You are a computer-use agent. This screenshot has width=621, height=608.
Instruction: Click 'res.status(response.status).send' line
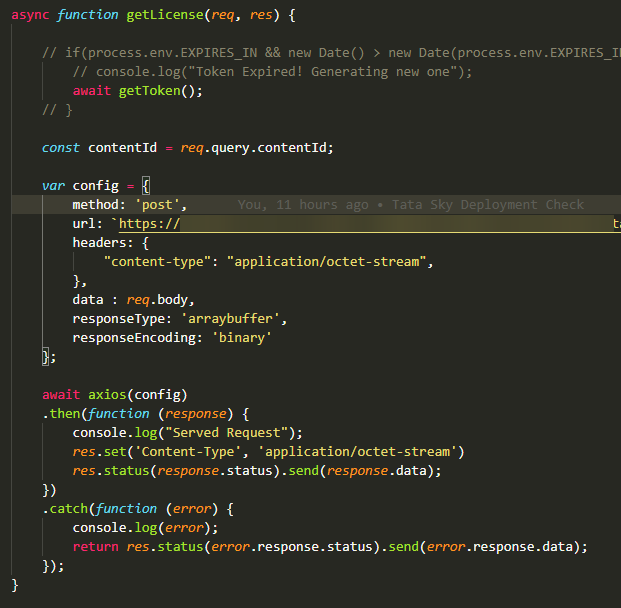click(257, 471)
